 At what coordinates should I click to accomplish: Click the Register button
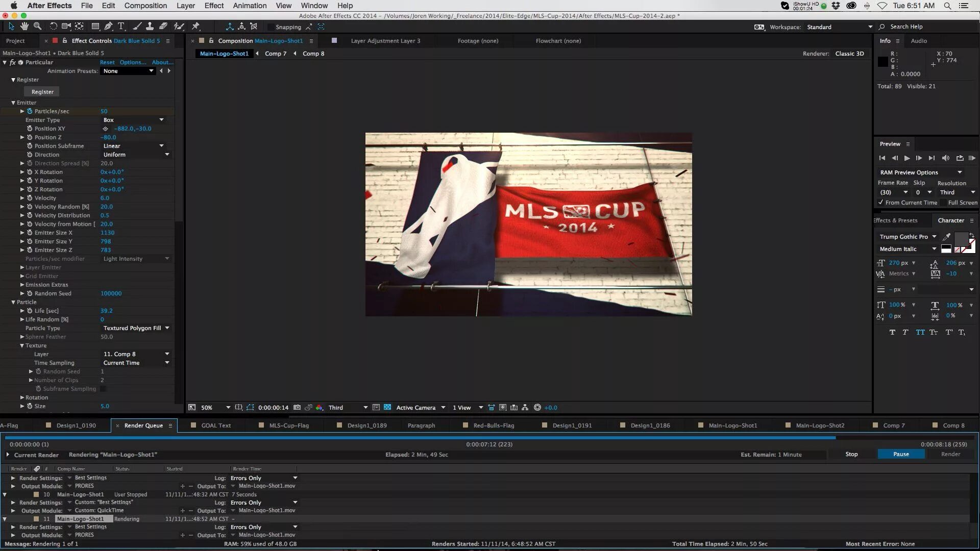pyautogui.click(x=42, y=92)
